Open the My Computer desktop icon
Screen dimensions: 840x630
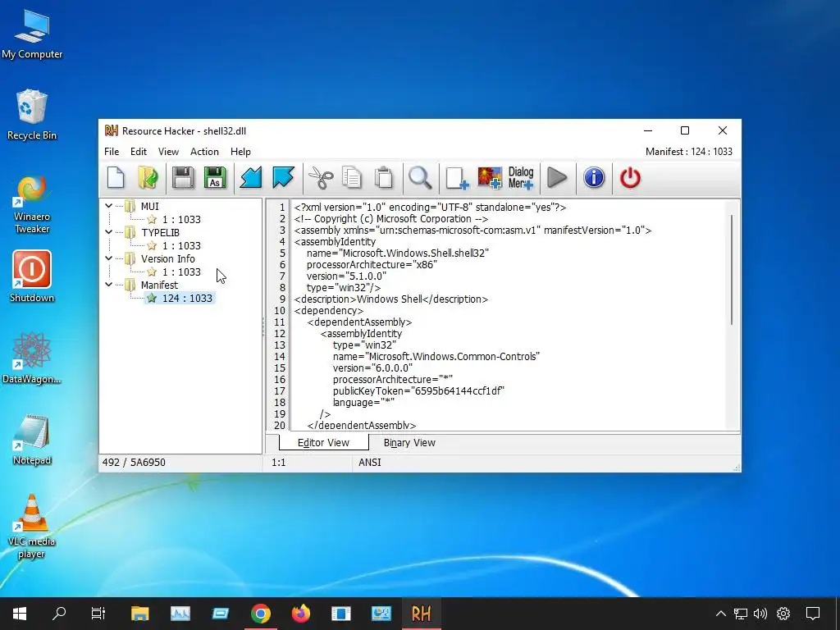pyautogui.click(x=32, y=34)
